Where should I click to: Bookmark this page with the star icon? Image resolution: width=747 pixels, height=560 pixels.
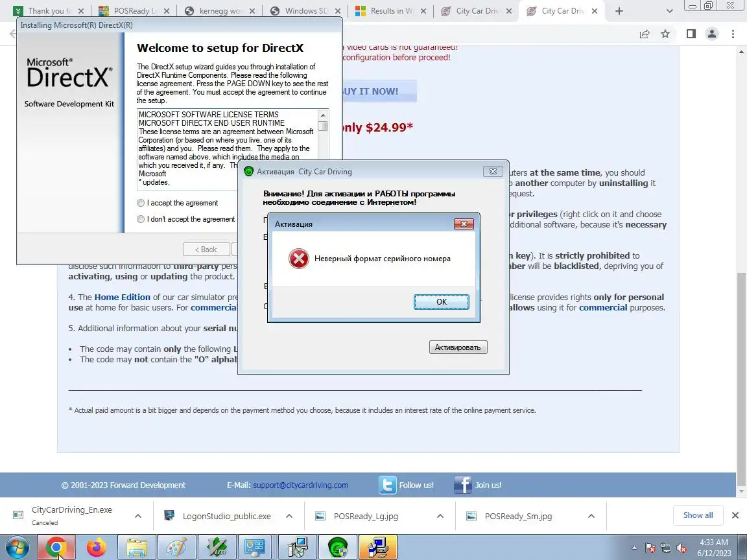pyautogui.click(x=665, y=34)
